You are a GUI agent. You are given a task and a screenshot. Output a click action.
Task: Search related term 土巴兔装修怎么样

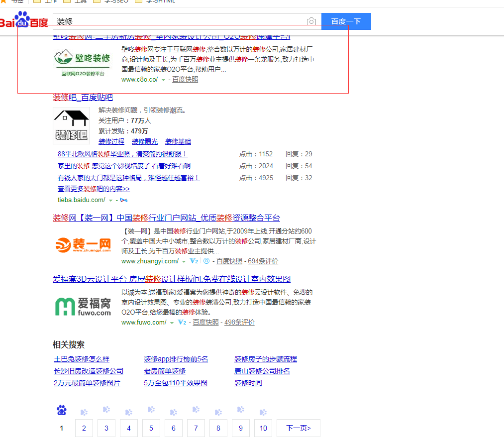[82, 359]
